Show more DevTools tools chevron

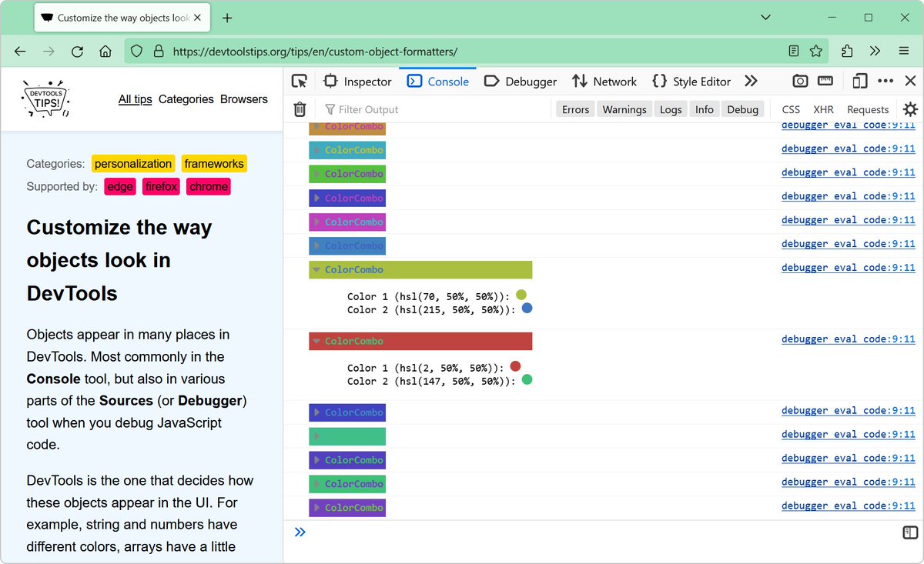(752, 81)
